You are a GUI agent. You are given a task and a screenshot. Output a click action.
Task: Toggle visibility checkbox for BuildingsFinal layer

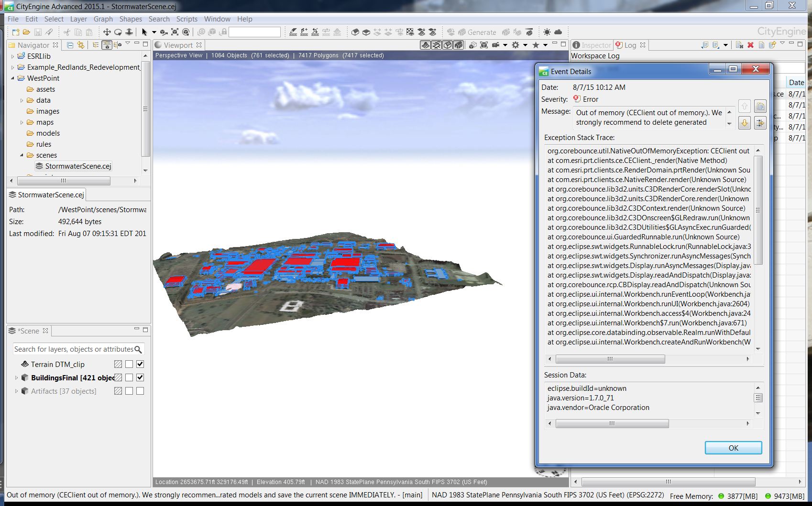coord(140,377)
